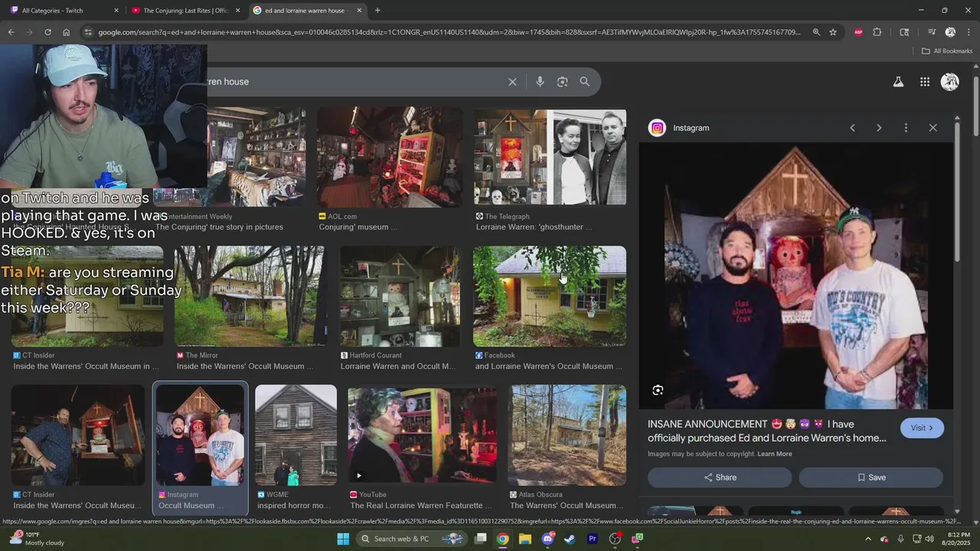
Task: Click 'The Conjuring' true story in pictures
Action: click(219, 227)
